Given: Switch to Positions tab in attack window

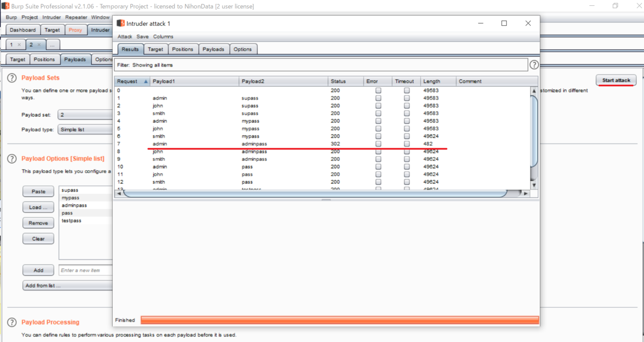Looking at the screenshot, I should coord(182,49).
